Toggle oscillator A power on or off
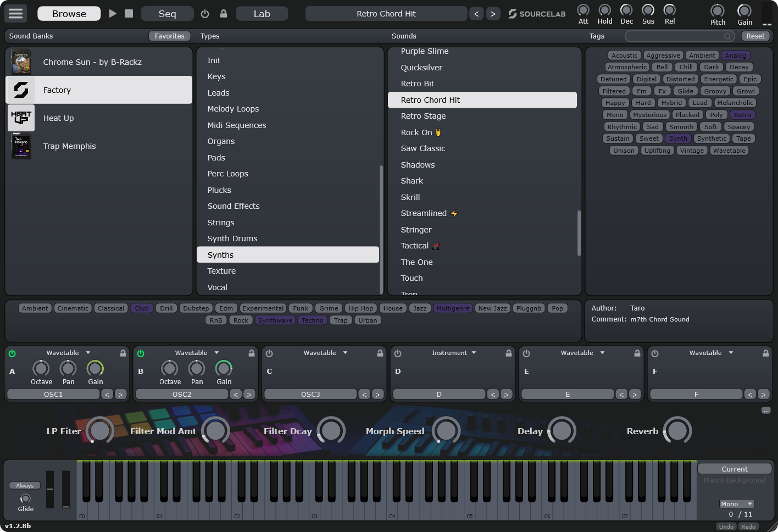This screenshot has width=778, height=532. (x=12, y=353)
